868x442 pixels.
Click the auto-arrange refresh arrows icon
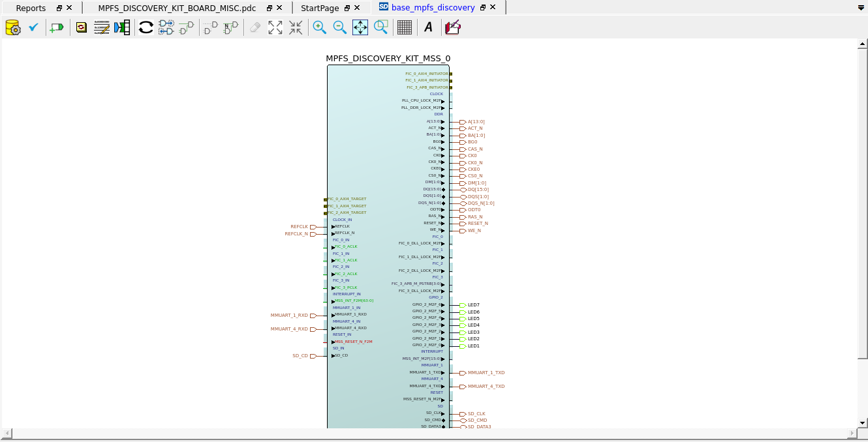coord(146,27)
